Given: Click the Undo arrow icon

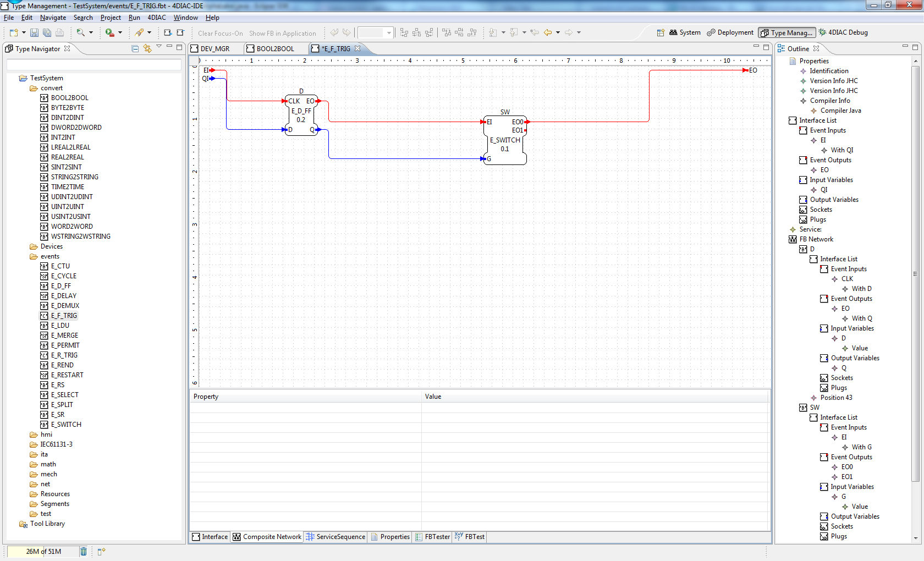Looking at the screenshot, I should tap(334, 33).
